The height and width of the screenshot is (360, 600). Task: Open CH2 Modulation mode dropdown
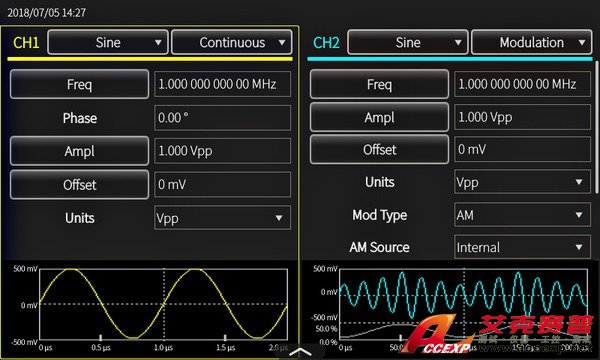(x=532, y=42)
